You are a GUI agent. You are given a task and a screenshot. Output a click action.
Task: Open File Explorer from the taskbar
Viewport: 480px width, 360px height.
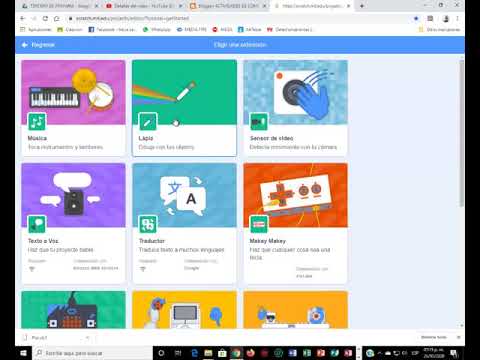[x=208, y=353]
